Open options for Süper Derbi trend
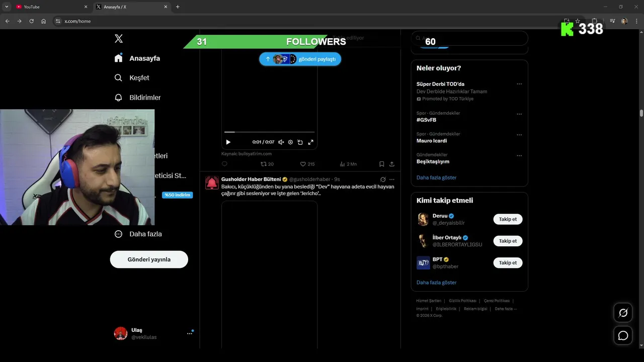The image size is (644, 362). coord(519,84)
